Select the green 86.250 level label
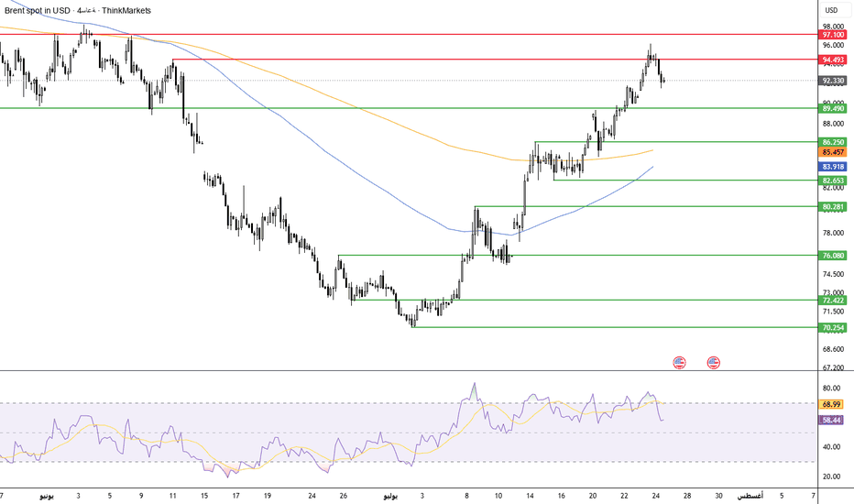 [833, 142]
